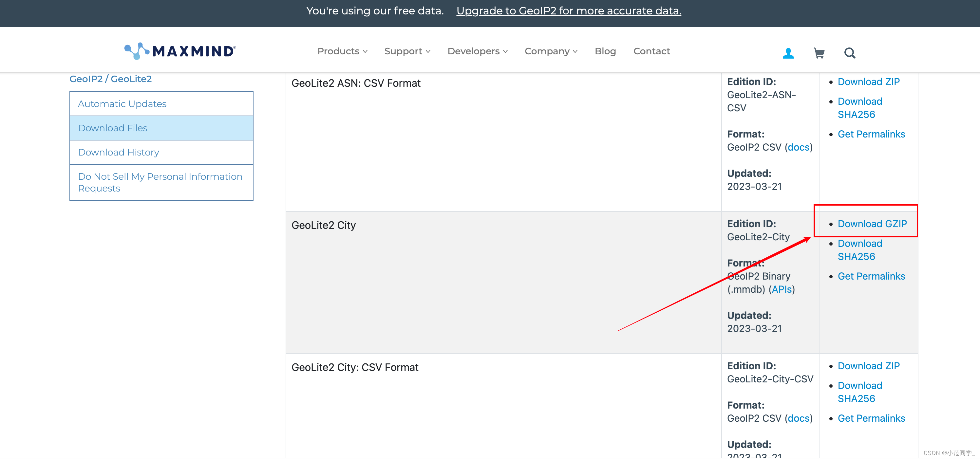Open Do Not Sell My Personal Information Requests
The image size is (980, 459).
160,182
